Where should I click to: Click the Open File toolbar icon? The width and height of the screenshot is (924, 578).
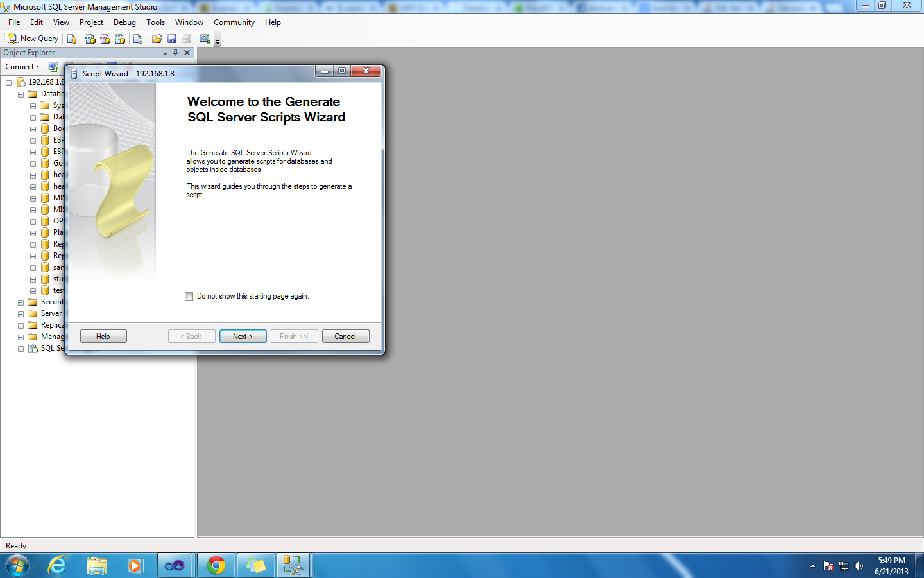tap(157, 39)
